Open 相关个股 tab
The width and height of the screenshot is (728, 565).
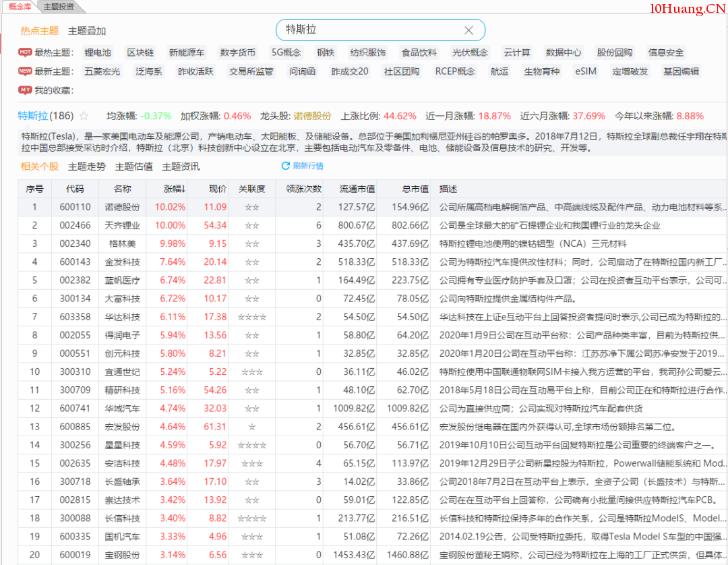(40, 167)
